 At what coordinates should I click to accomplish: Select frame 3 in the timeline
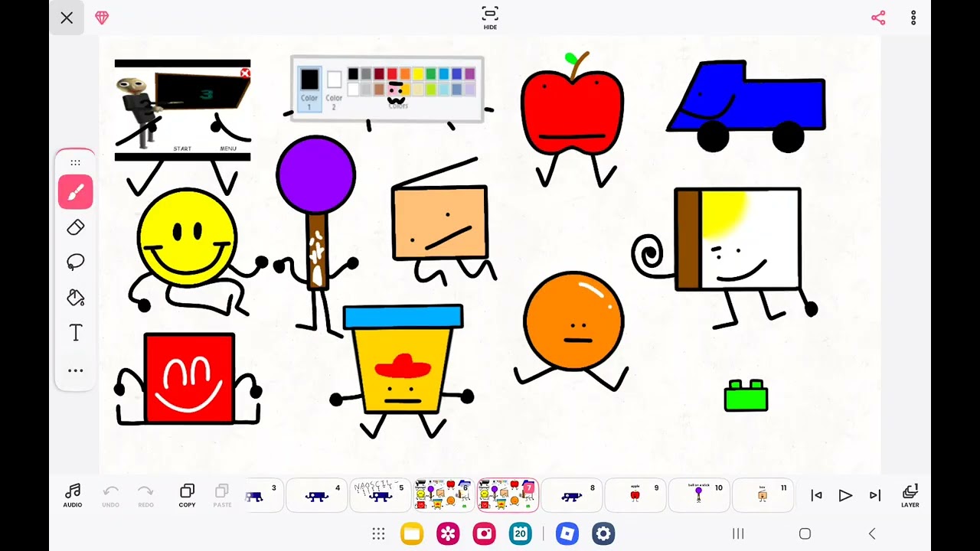(262, 495)
